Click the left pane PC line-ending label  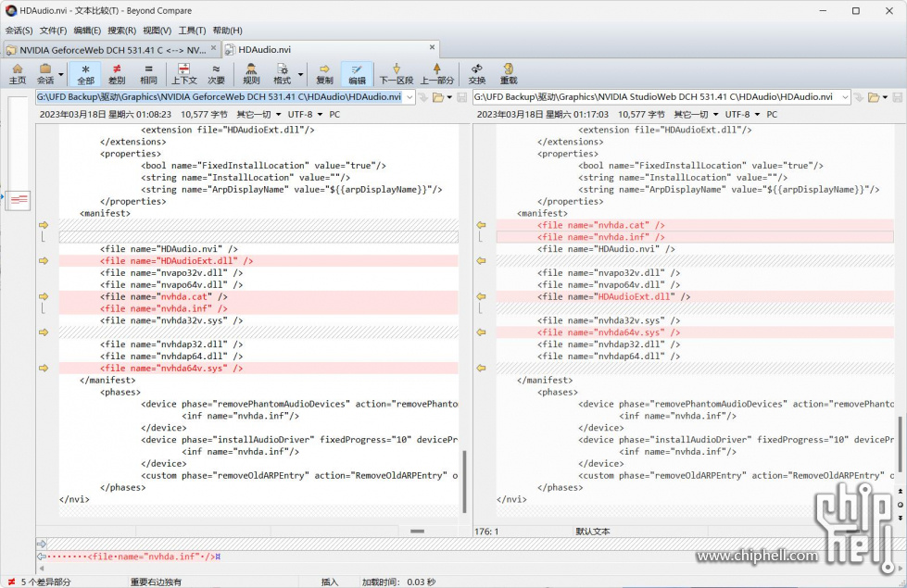click(334, 115)
